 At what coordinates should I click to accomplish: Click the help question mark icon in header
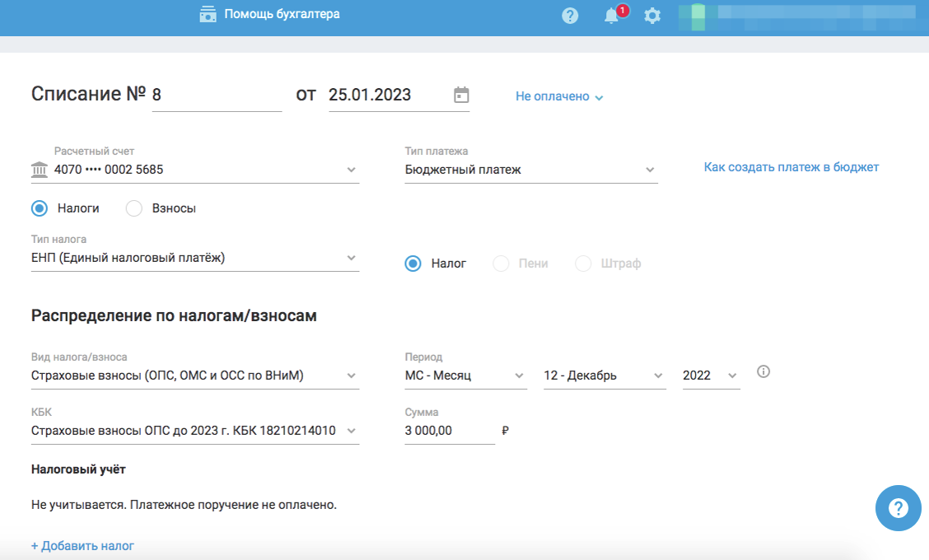click(570, 16)
